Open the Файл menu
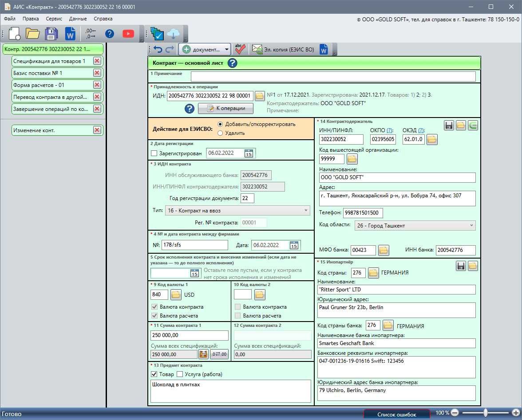Image resolution: width=522 pixels, height=420 pixels. point(10,19)
